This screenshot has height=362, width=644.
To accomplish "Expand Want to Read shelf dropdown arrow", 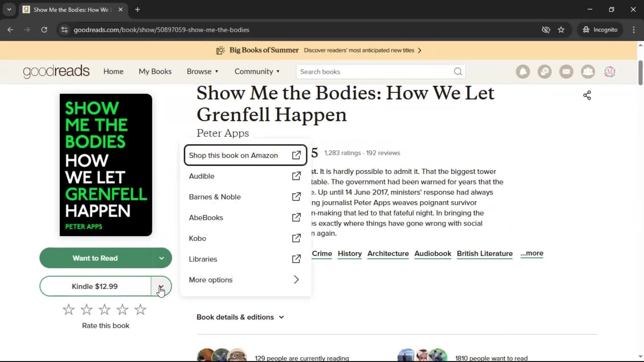I will 161,258.
